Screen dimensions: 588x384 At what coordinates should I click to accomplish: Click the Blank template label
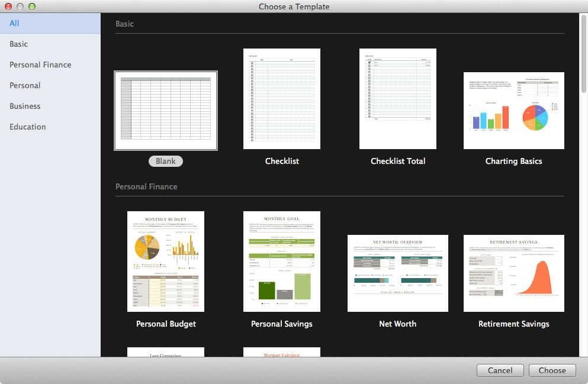point(166,161)
